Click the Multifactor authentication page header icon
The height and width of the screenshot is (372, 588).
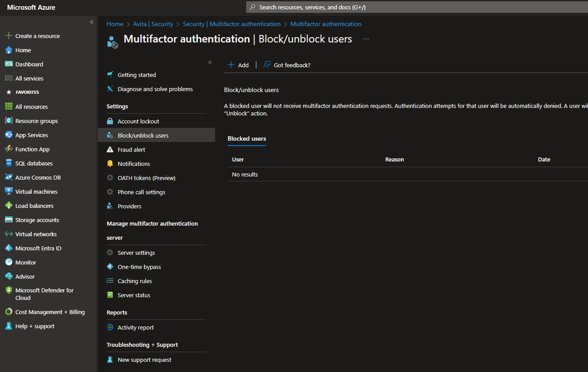click(x=112, y=42)
